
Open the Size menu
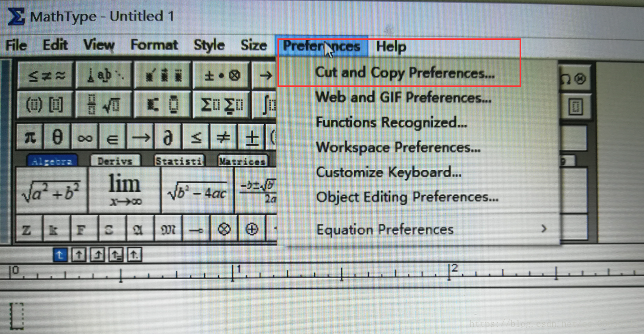coord(253,45)
